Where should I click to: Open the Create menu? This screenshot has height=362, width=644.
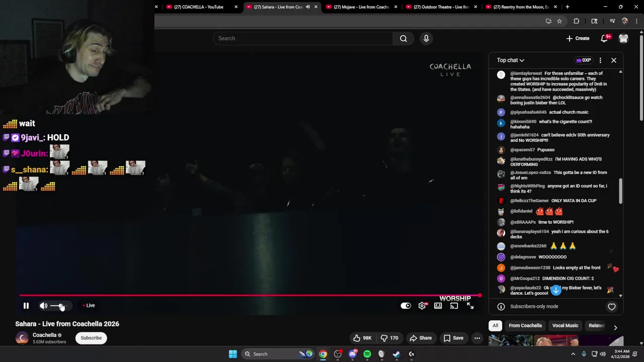click(578, 38)
